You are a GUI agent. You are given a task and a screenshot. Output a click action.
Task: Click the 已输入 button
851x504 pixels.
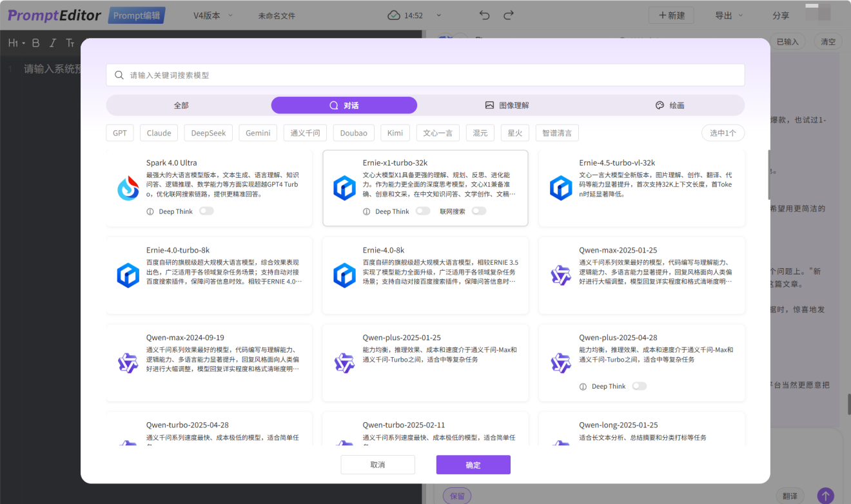coord(787,42)
